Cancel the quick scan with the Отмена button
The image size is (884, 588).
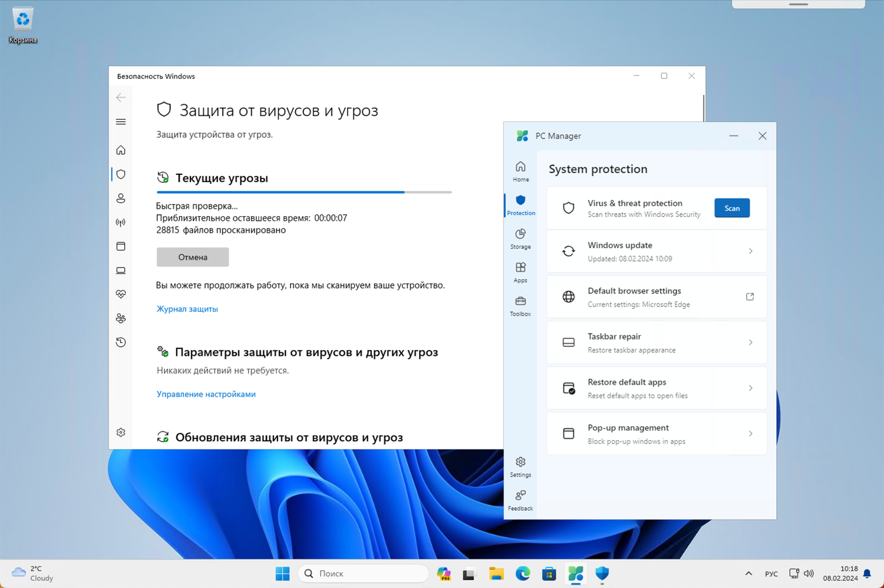(x=193, y=257)
